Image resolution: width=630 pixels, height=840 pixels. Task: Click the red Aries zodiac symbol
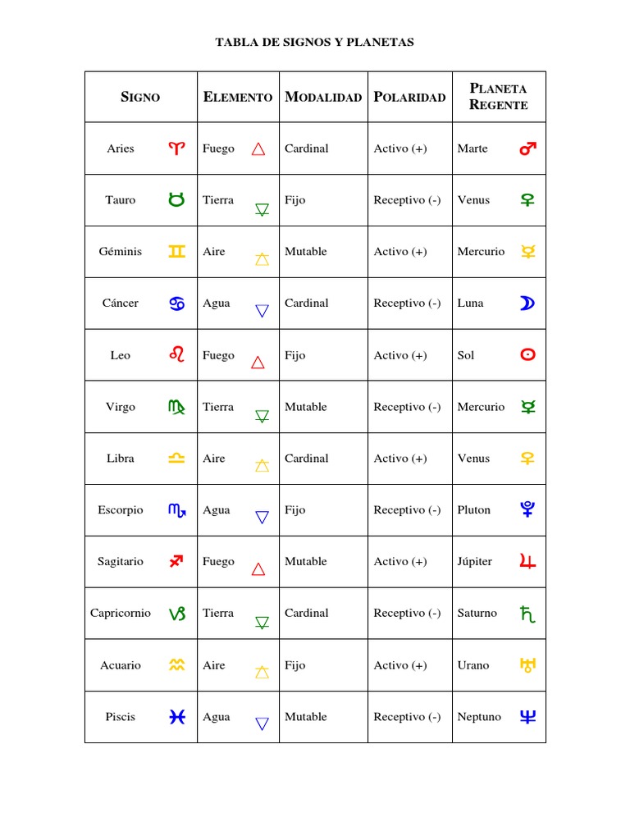[176, 148]
